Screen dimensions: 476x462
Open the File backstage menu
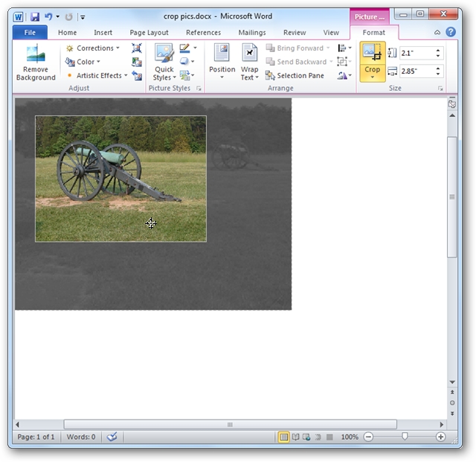pyautogui.click(x=30, y=33)
